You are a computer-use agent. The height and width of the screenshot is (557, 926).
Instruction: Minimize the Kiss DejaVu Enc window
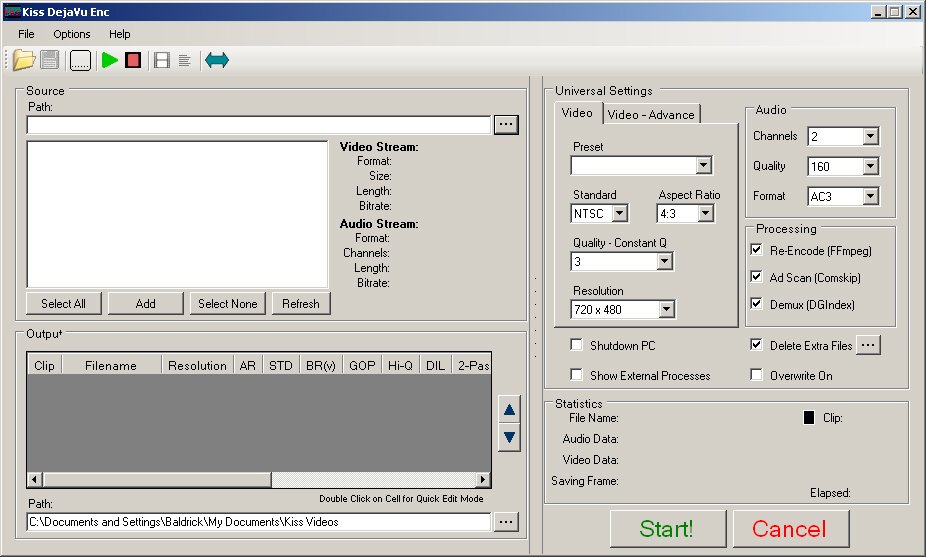click(x=878, y=12)
